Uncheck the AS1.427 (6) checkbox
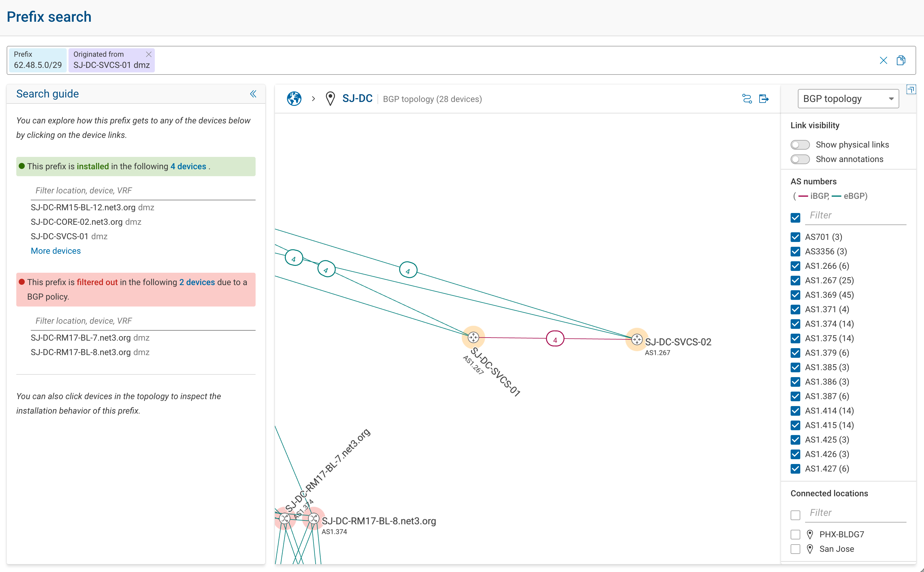The image size is (924, 572). tap(795, 469)
